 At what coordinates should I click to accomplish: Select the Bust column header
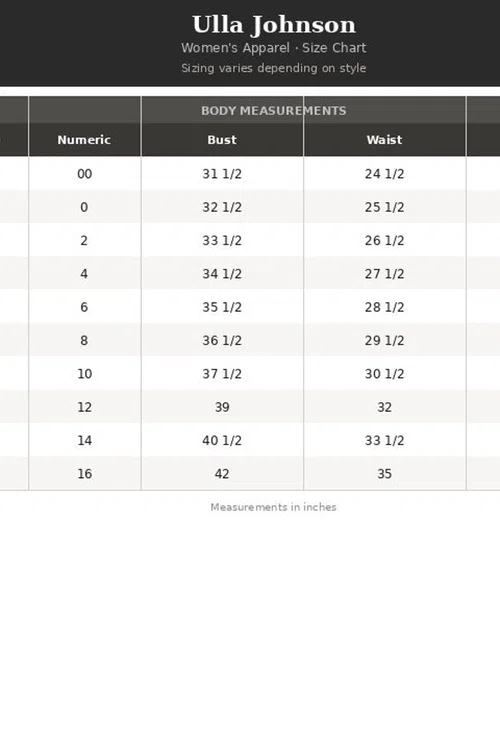pos(222,140)
